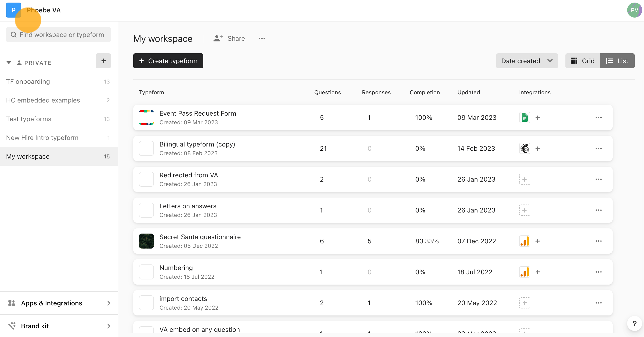Open options menu for Letters on answers
Screen dimensions: 644x337
pyautogui.click(x=598, y=210)
